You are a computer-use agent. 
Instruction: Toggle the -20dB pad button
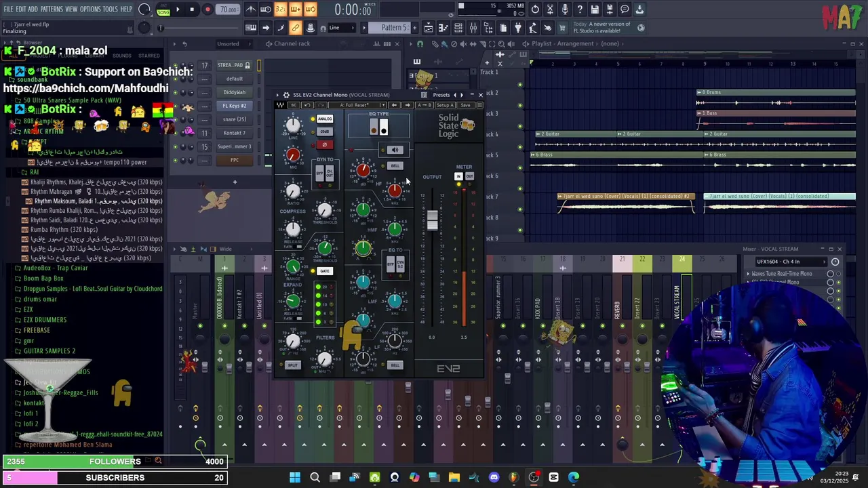pyautogui.click(x=325, y=131)
